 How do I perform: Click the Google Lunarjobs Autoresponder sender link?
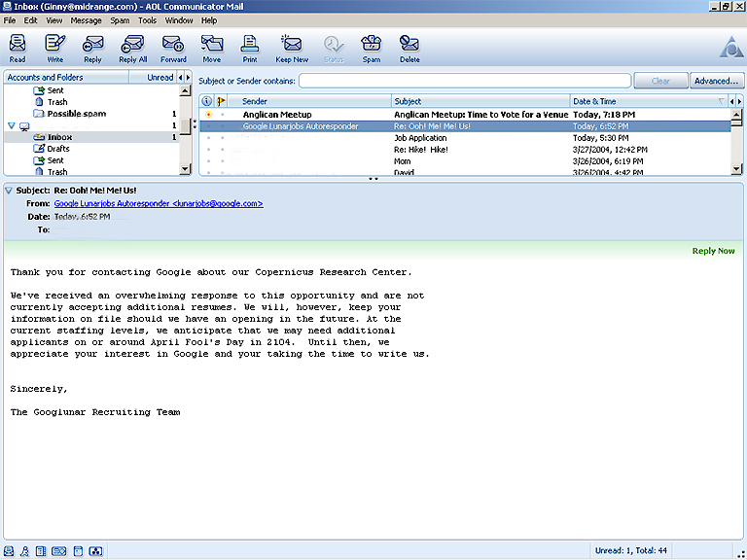[159, 203]
